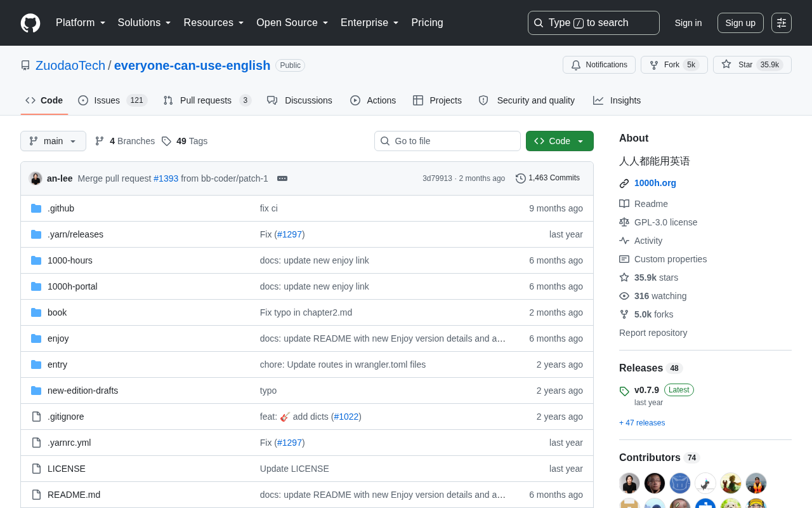Click the + 47 releases link

[642, 423]
